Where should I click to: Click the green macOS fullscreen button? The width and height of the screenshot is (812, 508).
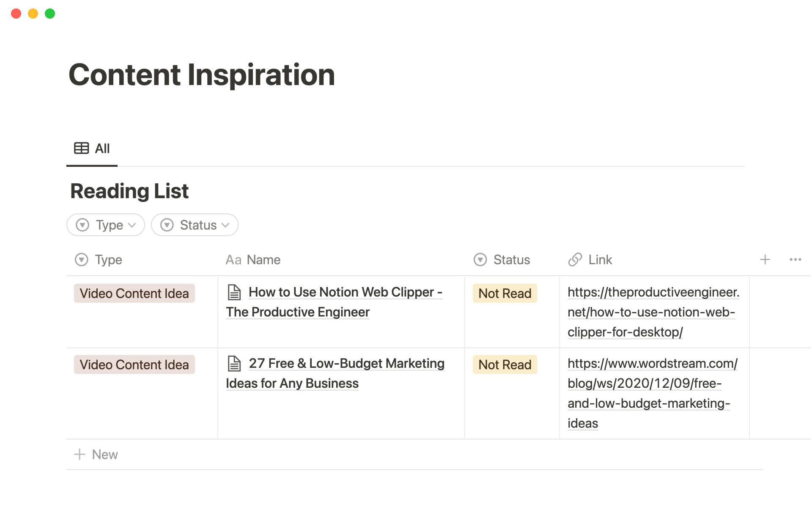point(50,14)
